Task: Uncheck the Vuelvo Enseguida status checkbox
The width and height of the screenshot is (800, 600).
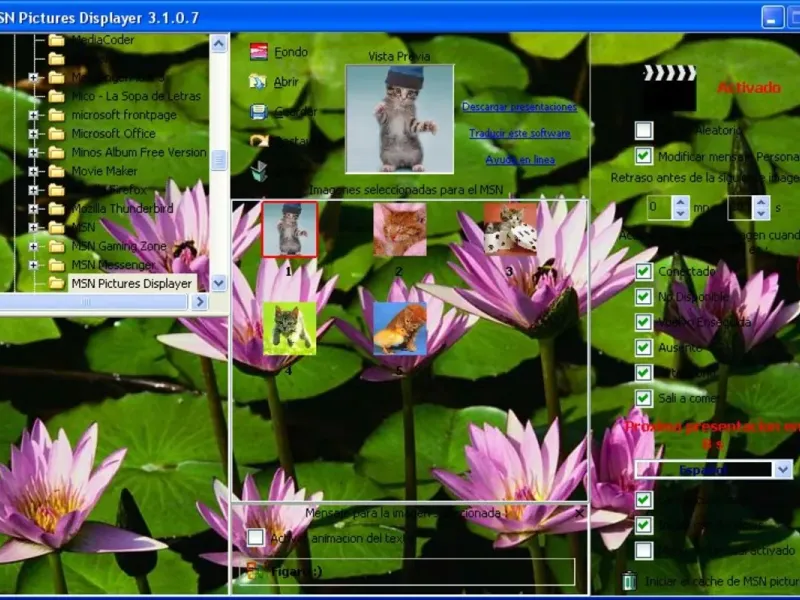Action: (644, 322)
